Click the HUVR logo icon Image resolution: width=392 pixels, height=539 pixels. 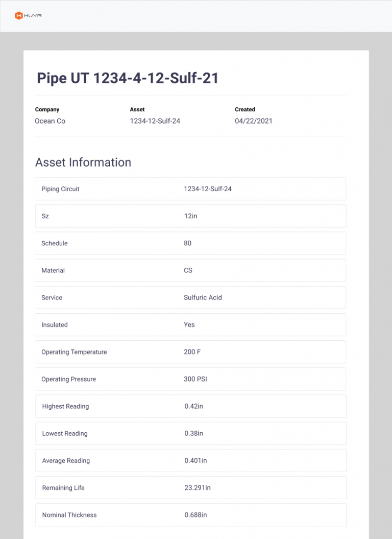coord(28,15)
